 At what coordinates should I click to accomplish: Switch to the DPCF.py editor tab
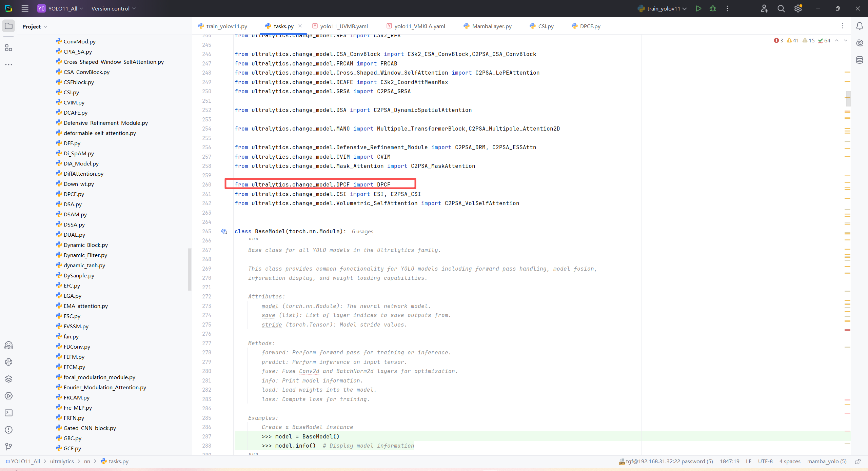(590, 26)
